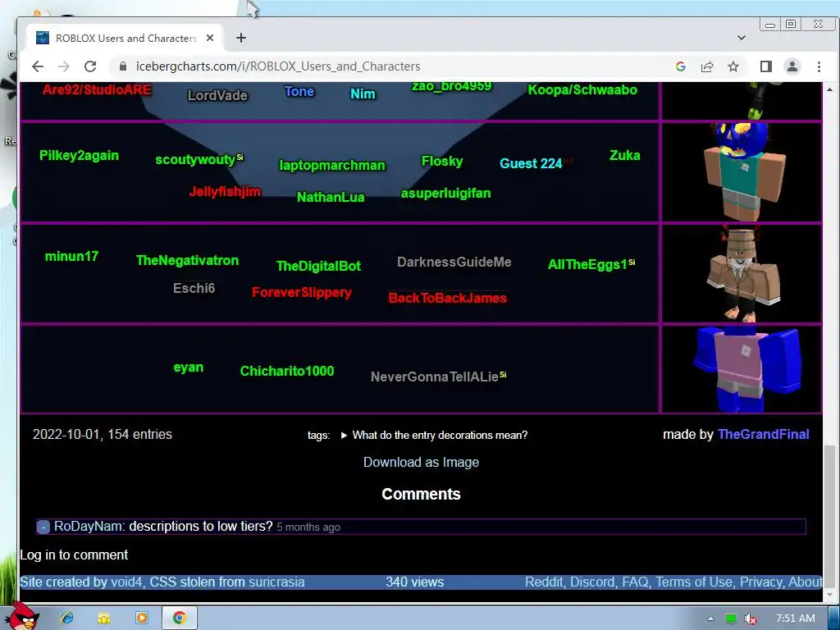This screenshot has width=840, height=630.
Task: Open the Reddit footer link
Action: pos(544,582)
